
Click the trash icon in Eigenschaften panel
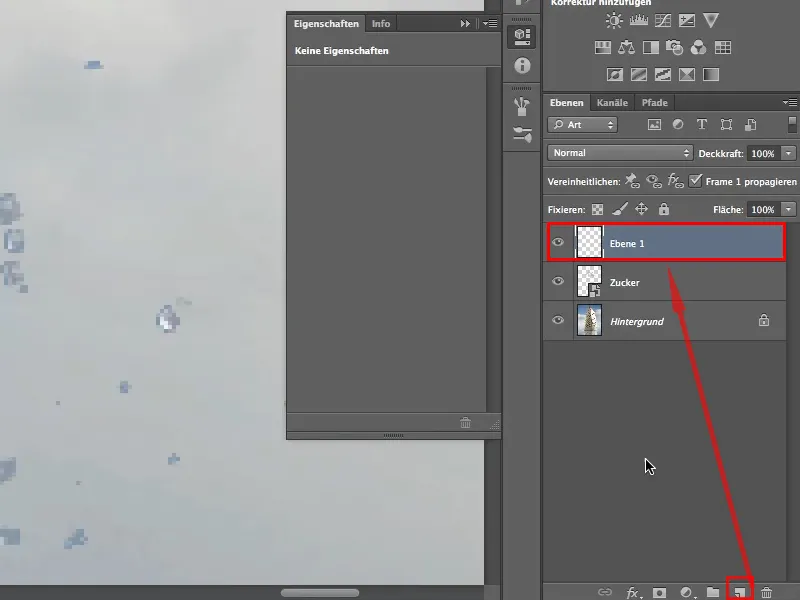click(465, 422)
